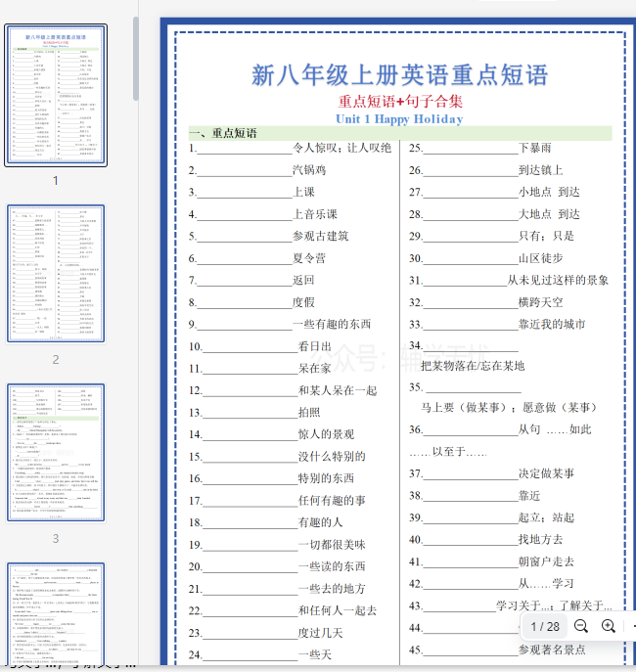
Task: Click the thumbnail panel scrollbar
Action: 136,59
